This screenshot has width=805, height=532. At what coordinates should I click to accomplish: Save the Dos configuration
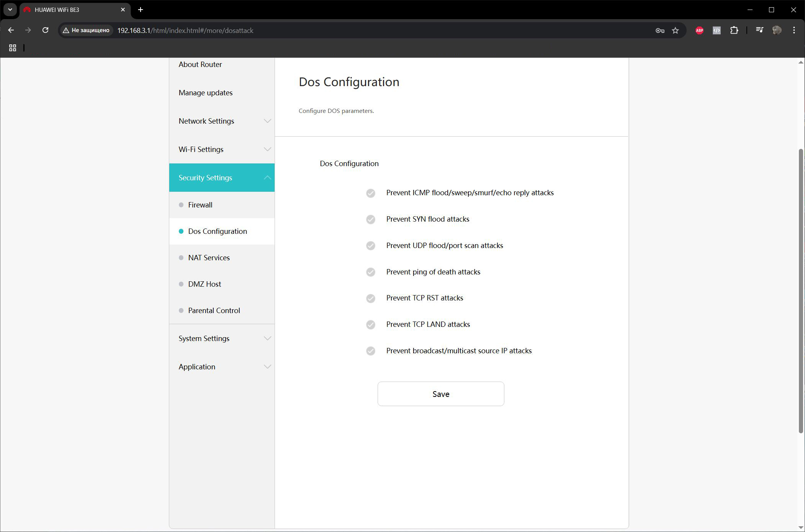tap(440, 394)
